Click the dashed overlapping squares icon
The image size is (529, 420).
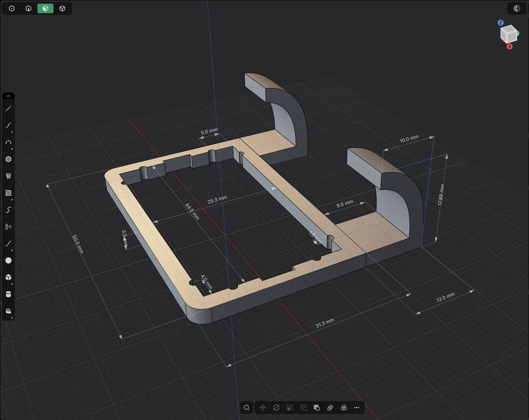[x=304, y=407]
